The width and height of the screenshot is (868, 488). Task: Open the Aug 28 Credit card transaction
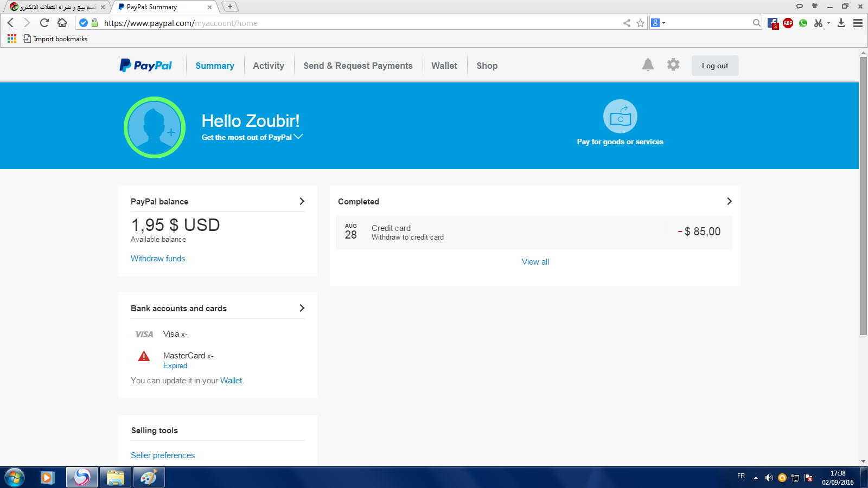point(534,233)
